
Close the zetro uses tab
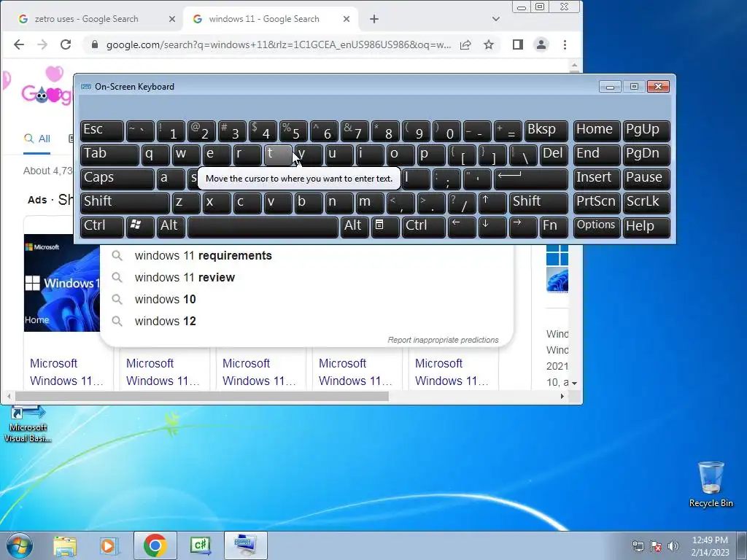[x=172, y=19]
